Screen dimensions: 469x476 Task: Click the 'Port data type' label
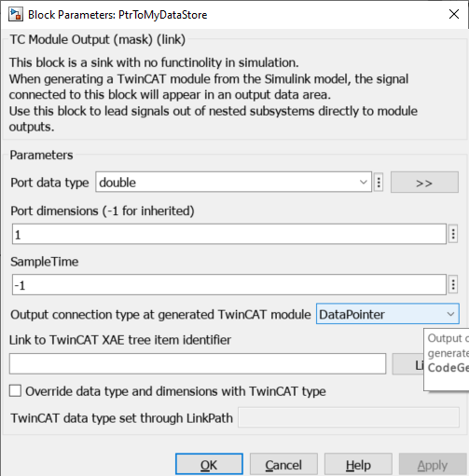coord(49,183)
